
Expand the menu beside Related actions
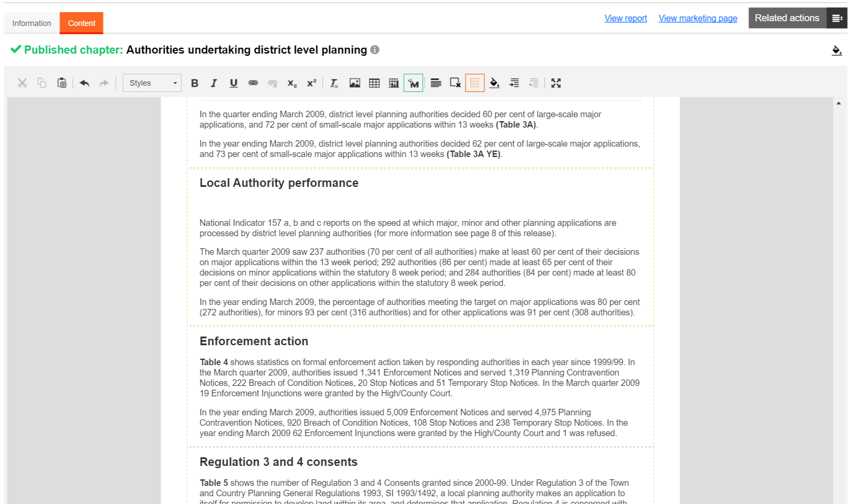[837, 18]
